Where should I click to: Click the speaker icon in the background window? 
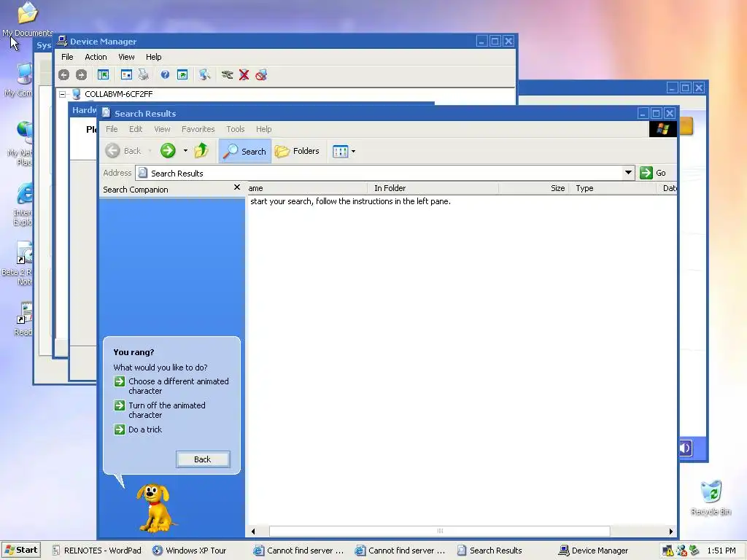[x=685, y=448]
